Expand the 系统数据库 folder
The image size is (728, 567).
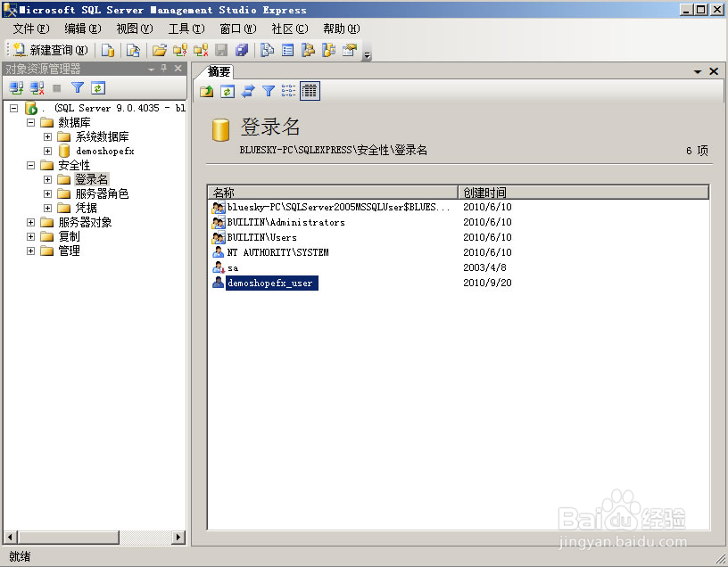(48, 137)
